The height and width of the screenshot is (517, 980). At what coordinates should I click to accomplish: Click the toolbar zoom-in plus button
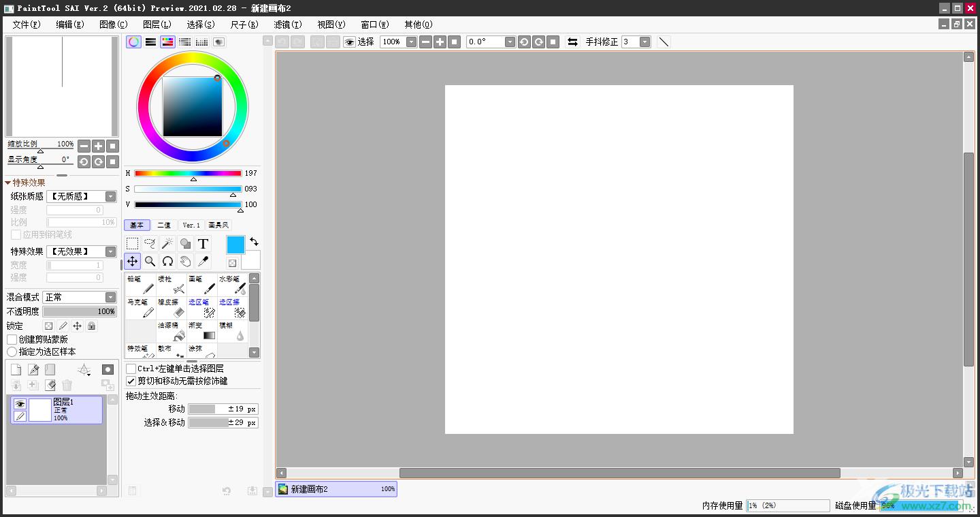tap(440, 42)
